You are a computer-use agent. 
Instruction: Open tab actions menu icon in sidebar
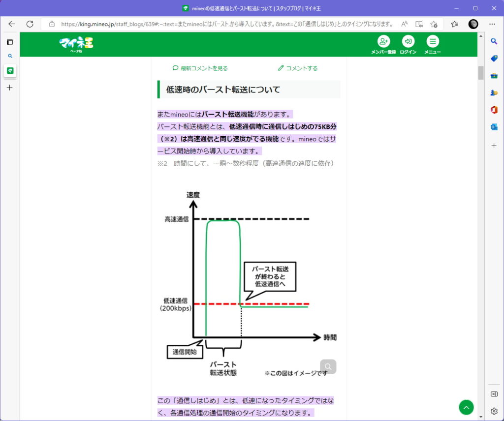pos(10,42)
